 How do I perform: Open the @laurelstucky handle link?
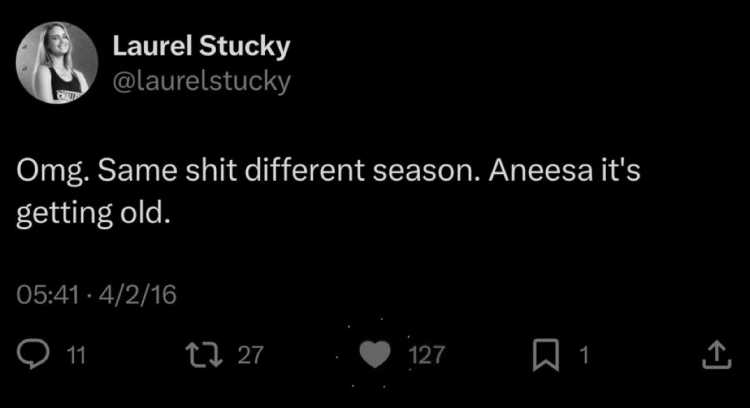click(x=201, y=81)
